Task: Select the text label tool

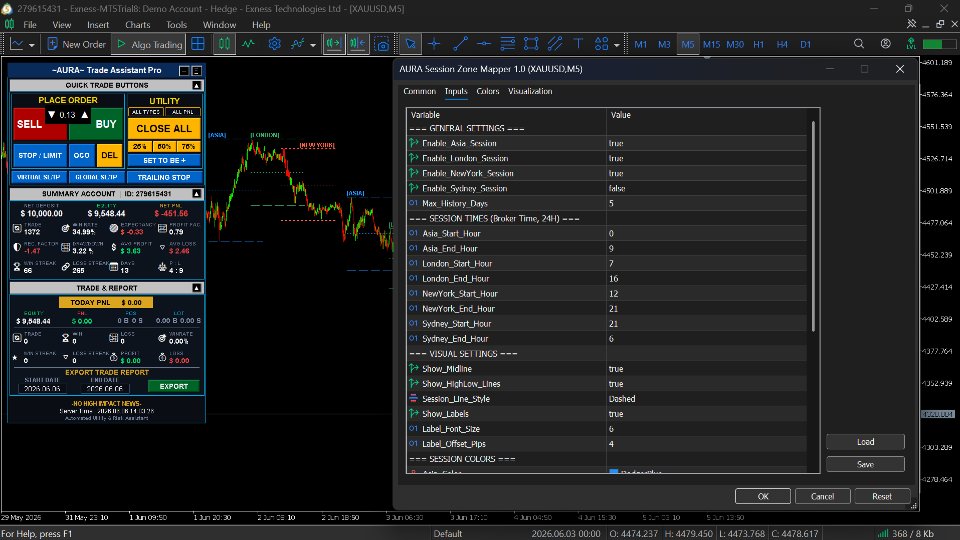Action: point(578,44)
